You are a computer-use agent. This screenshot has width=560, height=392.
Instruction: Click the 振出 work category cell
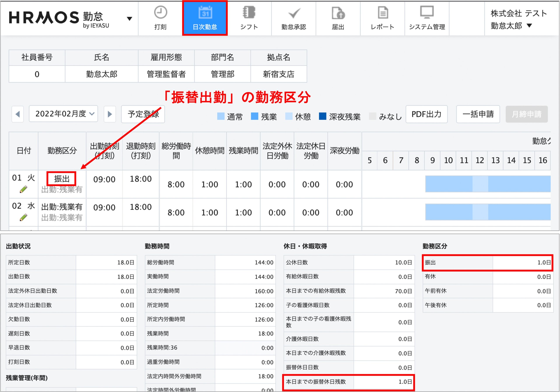pyautogui.click(x=61, y=179)
